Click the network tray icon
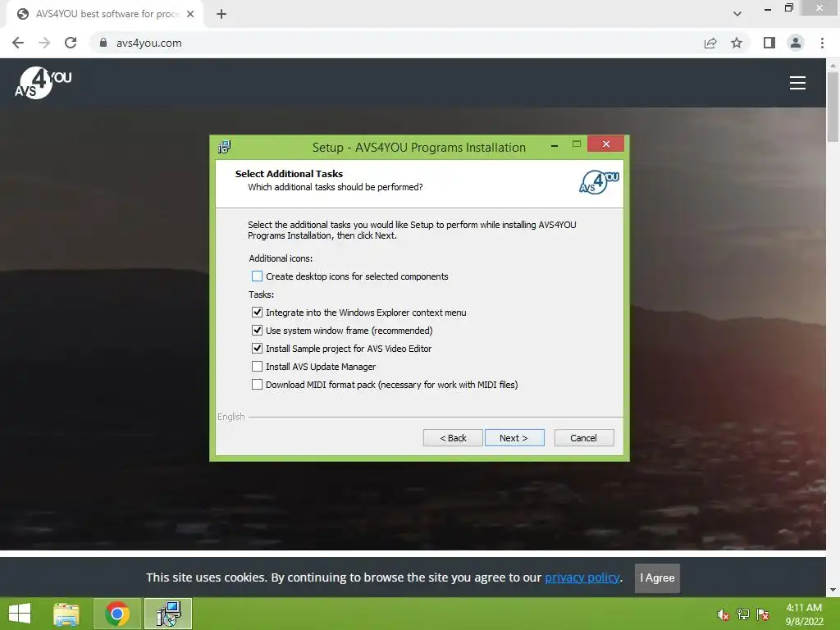This screenshot has height=630, width=840. (743, 614)
